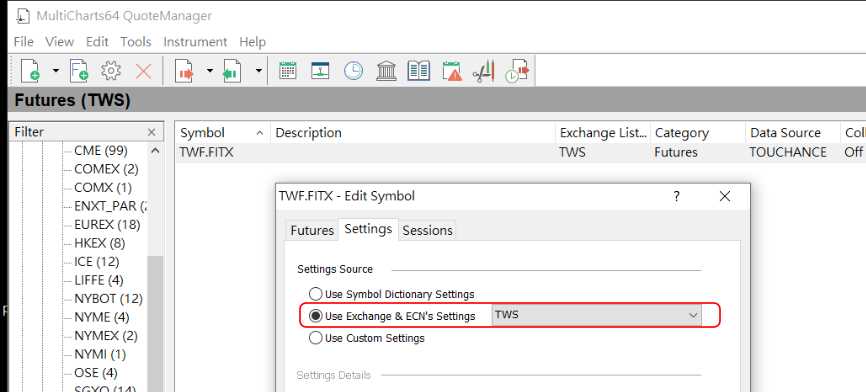Close the Filter panel

pos(152,133)
